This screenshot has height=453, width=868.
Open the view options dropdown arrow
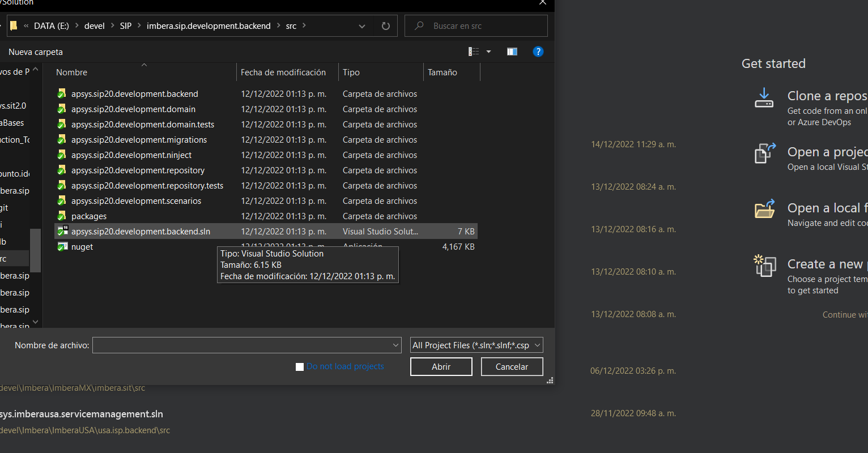tap(488, 52)
